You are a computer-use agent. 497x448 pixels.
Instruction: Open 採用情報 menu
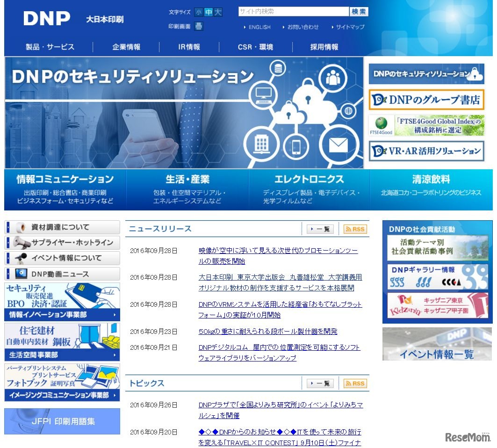[x=324, y=47]
